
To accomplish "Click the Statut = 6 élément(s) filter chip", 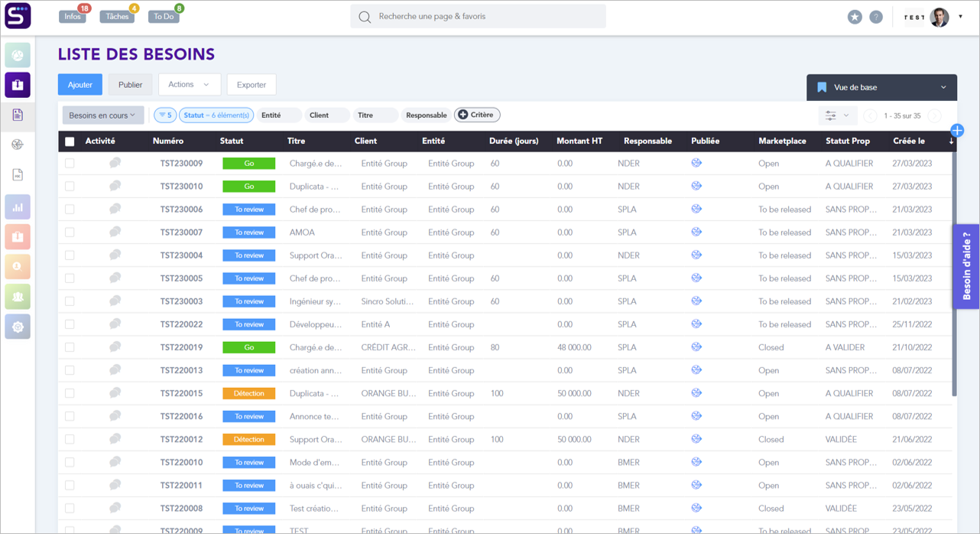I will point(216,116).
